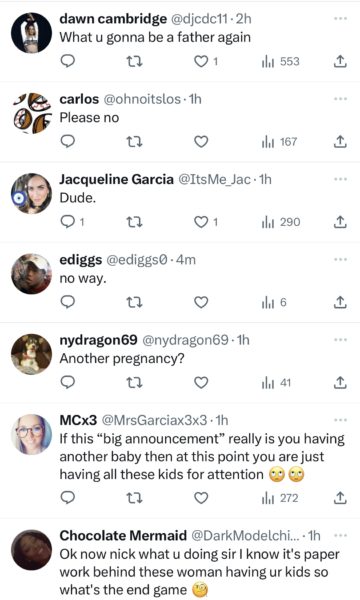
Task: Open nydragon69's dog profile picture
Action: pyautogui.click(x=31, y=354)
